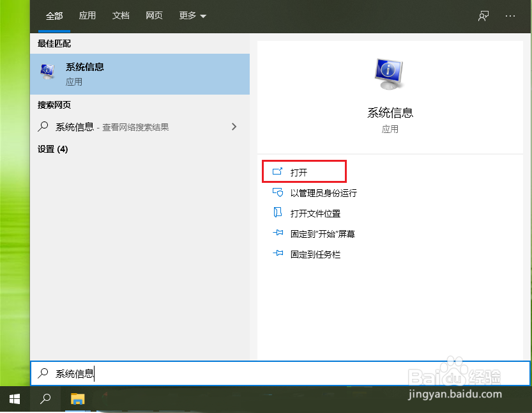Image resolution: width=532 pixels, height=413 pixels.
Task: Open the Windows Start button
Action: coord(15,399)
